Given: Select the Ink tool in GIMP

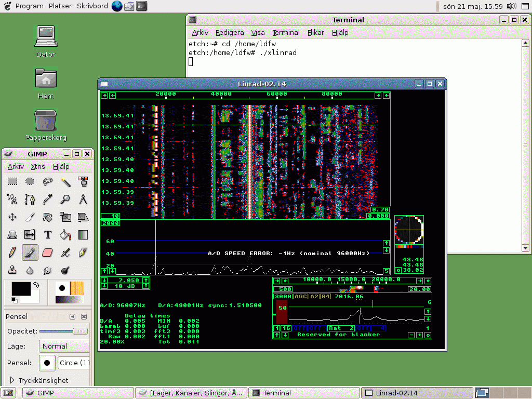Looking at the screenshot, I should point(83,252).
